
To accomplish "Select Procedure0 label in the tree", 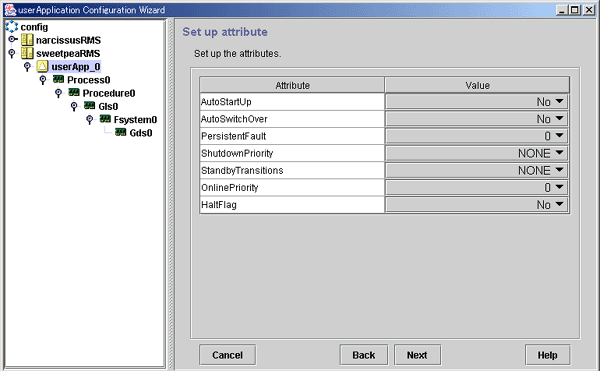I will tap(109, 93).
